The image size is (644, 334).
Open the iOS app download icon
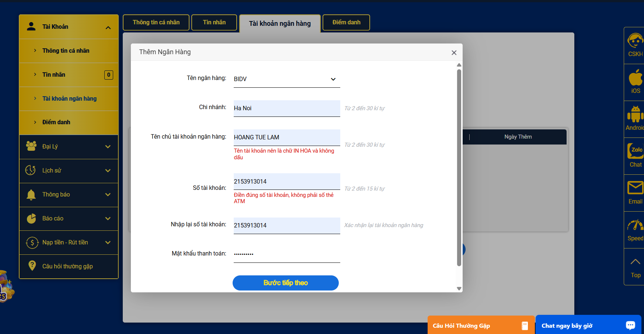635,78
